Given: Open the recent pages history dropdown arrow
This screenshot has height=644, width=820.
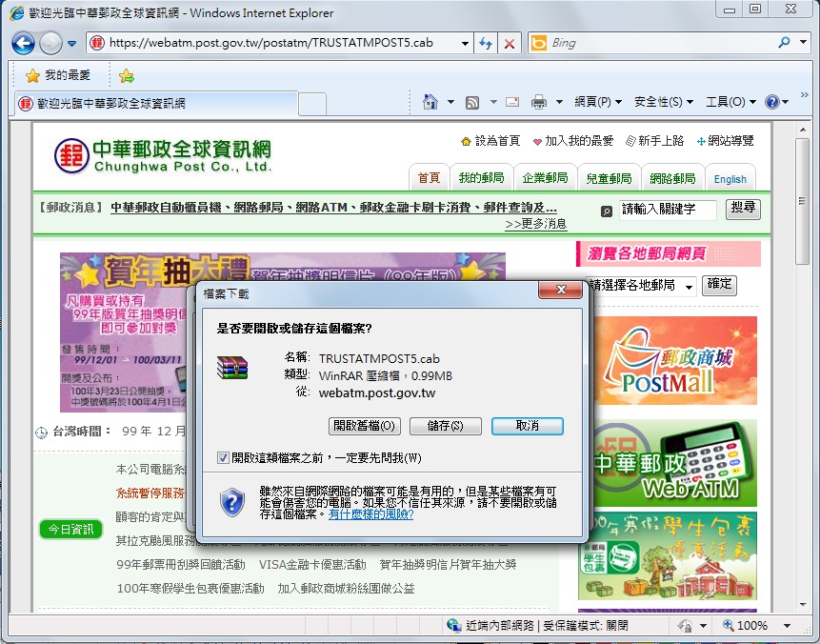Looking at the screenshot, I should [x=72, y=44].
